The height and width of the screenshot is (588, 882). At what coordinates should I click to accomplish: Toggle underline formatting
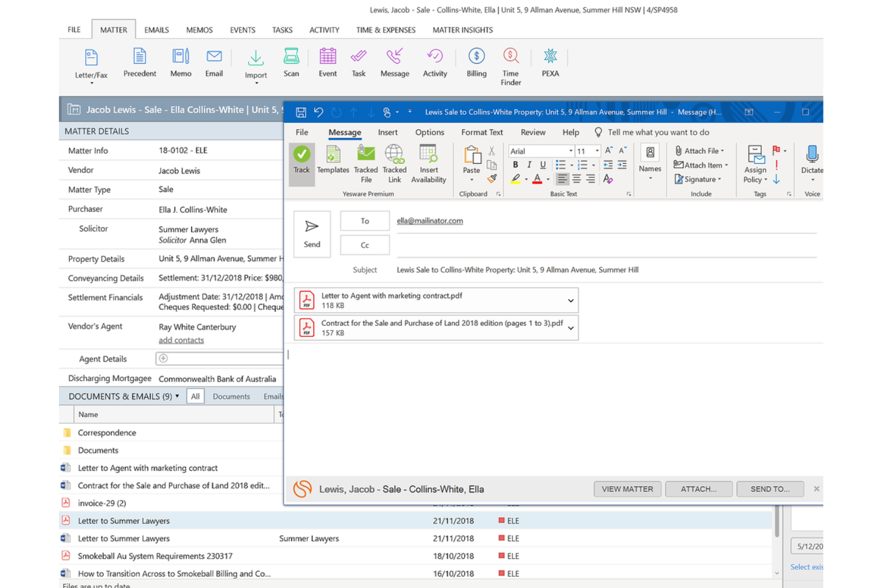tap(543, 165)
